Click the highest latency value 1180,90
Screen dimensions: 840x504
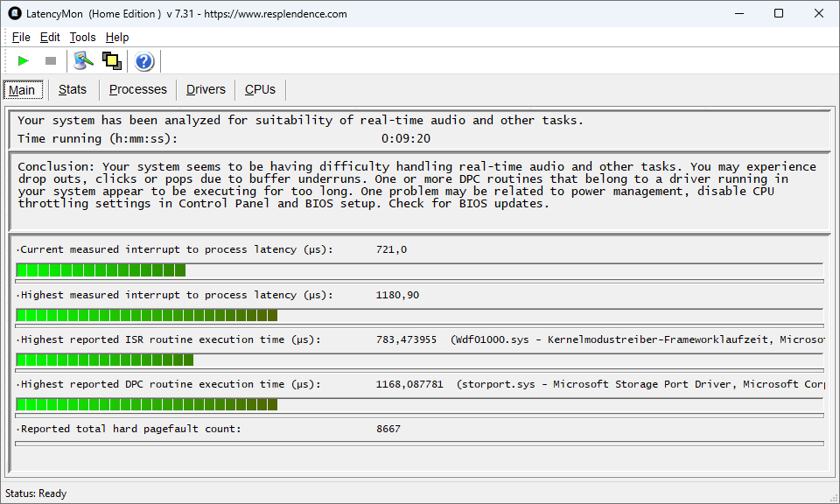(397, 295)
